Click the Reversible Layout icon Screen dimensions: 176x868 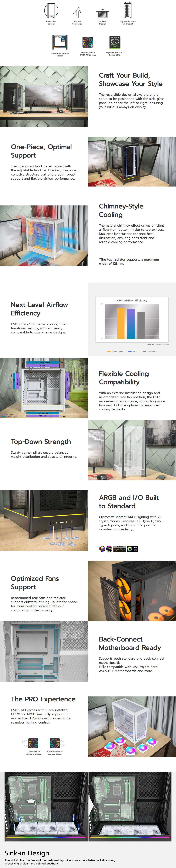coord(51,10)
